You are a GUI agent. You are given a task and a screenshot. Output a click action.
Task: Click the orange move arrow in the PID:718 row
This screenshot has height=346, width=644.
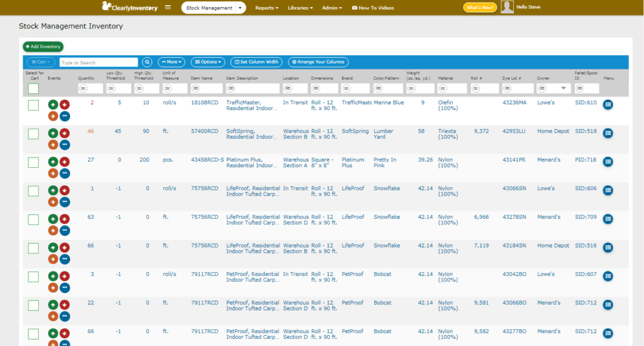pyautogui.click(x=53, y=174)
